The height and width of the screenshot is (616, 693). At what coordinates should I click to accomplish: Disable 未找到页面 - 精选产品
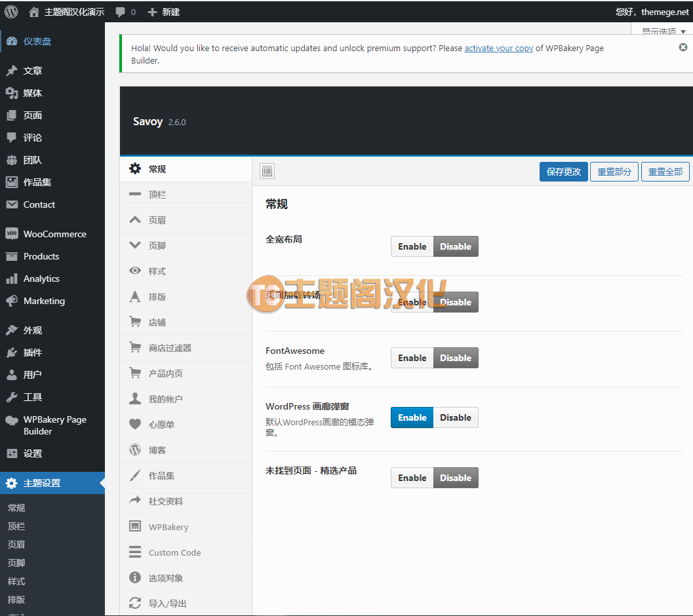click(456, 477)
